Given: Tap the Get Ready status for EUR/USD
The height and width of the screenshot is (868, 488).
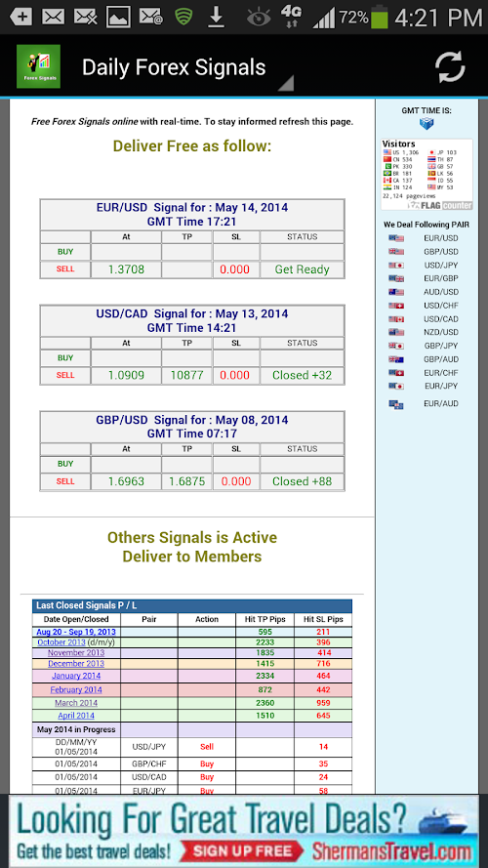Looking at the screenshot, I should 303,269.
